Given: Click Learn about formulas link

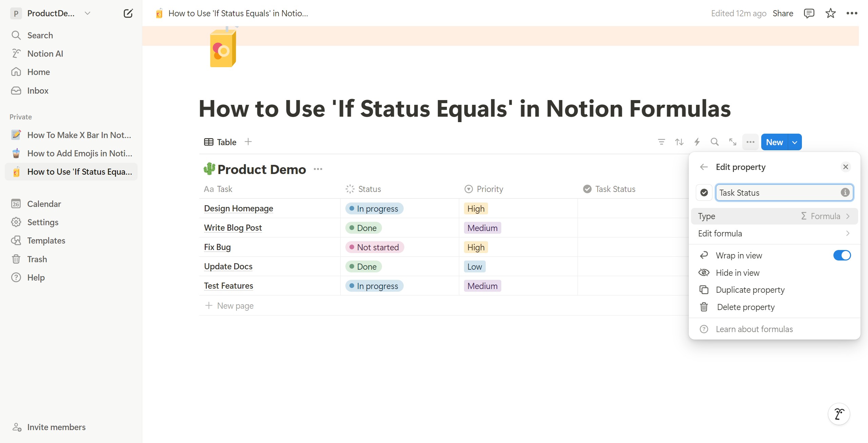Looking at the screenshot, I should [x=774, y=329].
